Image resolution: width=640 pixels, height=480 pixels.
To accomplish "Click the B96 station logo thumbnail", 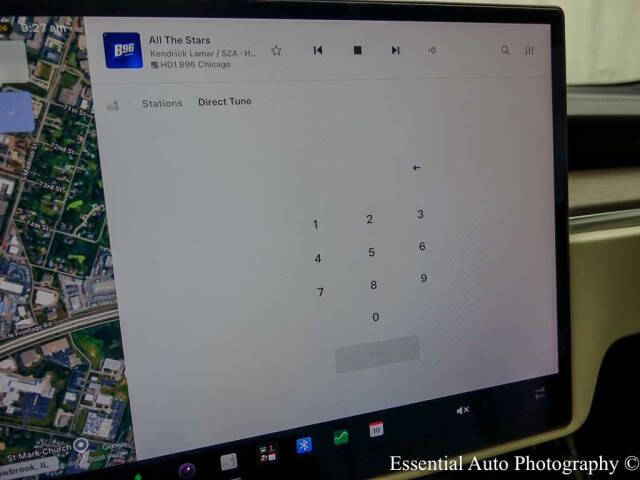I will (123, 51).
